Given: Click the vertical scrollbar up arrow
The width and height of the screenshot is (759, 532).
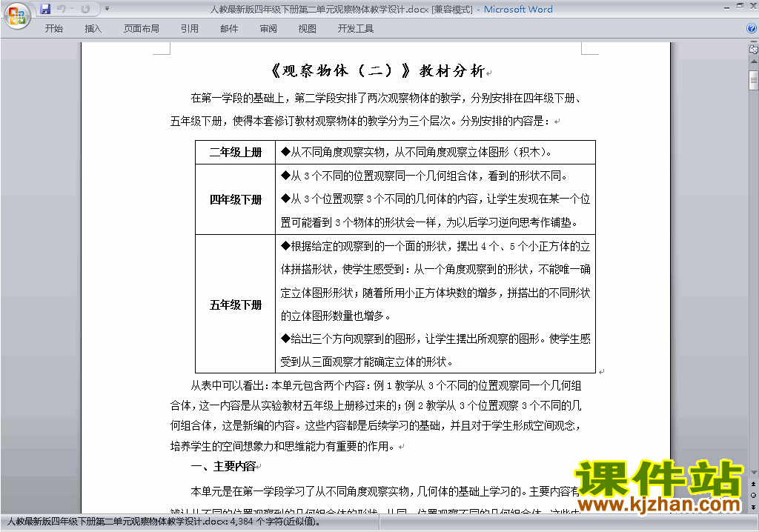Looking at the screenshot, I should (754, 62).
